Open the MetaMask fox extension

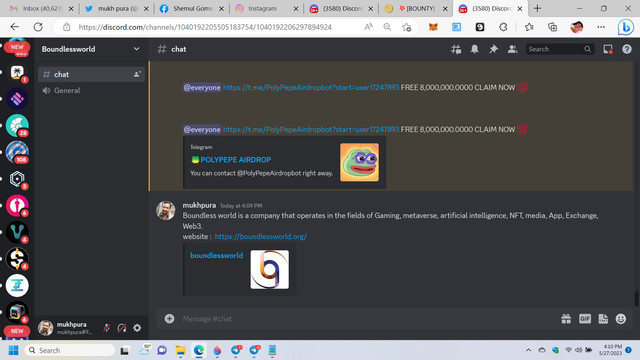433,27
